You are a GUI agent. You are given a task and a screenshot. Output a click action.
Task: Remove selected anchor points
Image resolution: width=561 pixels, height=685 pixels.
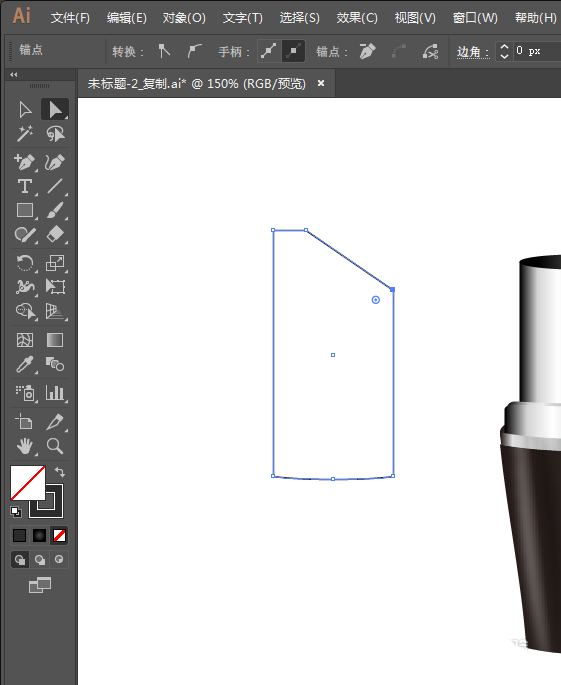coord(367,51)
